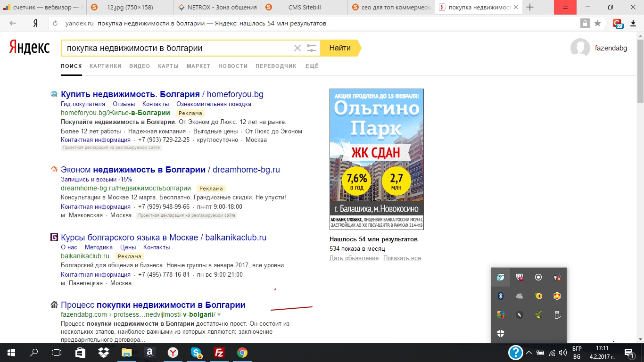
Task: Open Amazon app on the taskbar
Action: pos(149,352)
